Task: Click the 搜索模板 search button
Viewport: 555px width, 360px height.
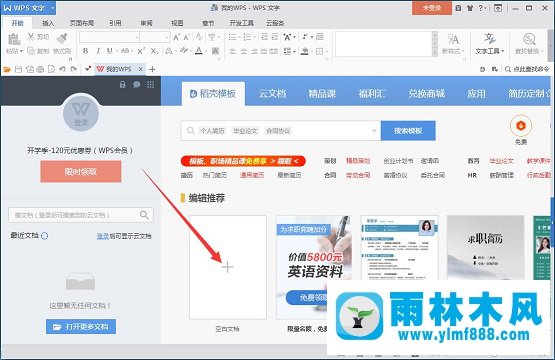Action: click(x=408, y=131)
